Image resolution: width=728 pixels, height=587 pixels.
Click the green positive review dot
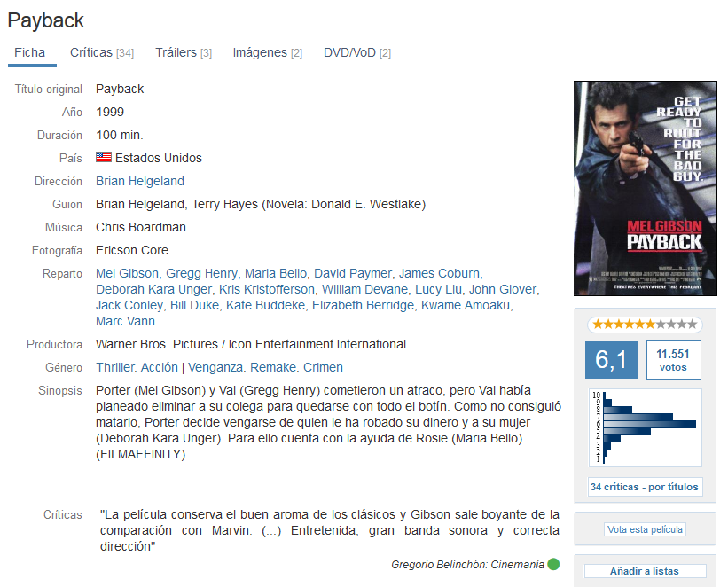pyautogui.click(x=553, y=564)
